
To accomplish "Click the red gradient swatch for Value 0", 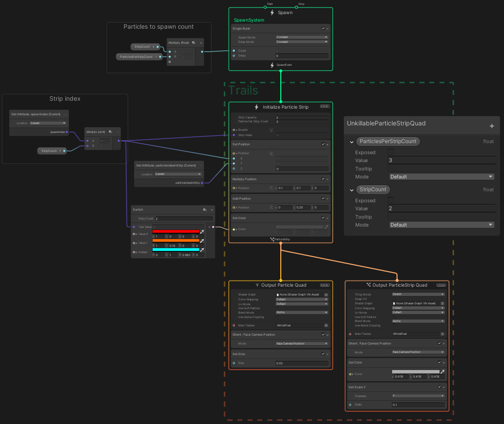I will 177,231.
